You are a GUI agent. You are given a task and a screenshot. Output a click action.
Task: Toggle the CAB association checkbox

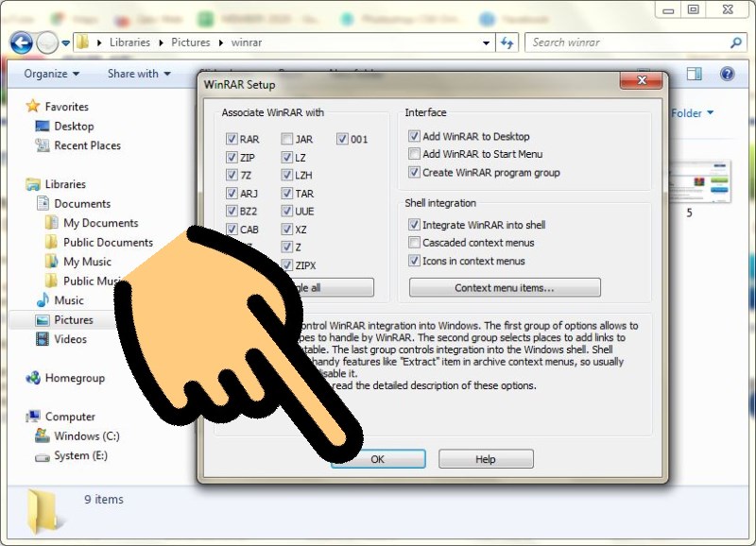[232, 229]
